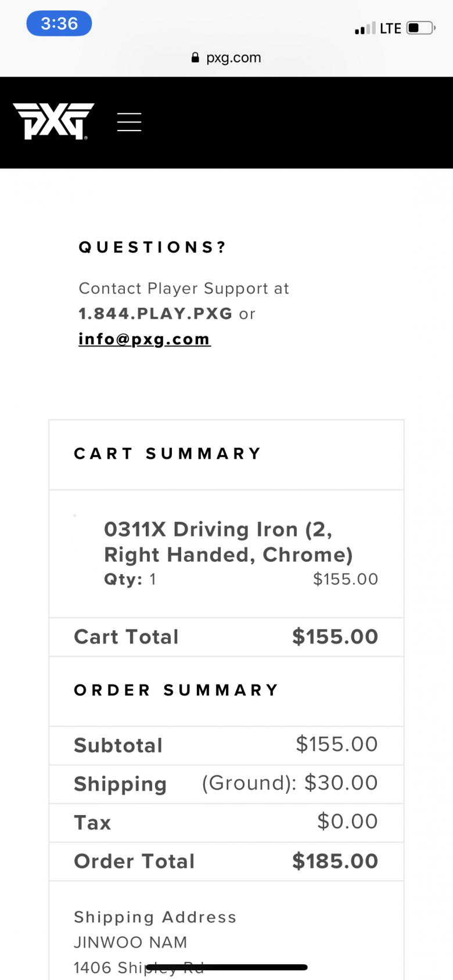
Task: Tap the Tax $0.00 row
Action: coord(226,822)
